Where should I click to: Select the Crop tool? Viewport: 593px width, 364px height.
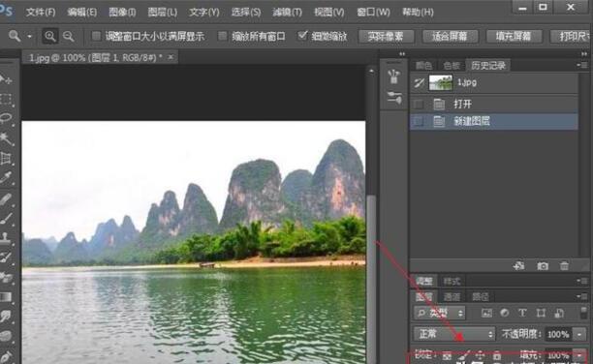6,158
